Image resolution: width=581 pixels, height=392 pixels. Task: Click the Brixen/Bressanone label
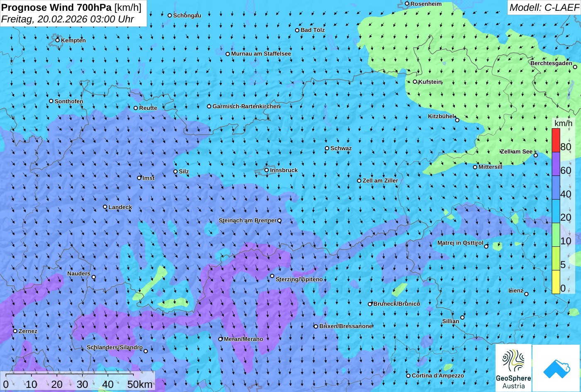pyautogui.click(x=346, y=326)
